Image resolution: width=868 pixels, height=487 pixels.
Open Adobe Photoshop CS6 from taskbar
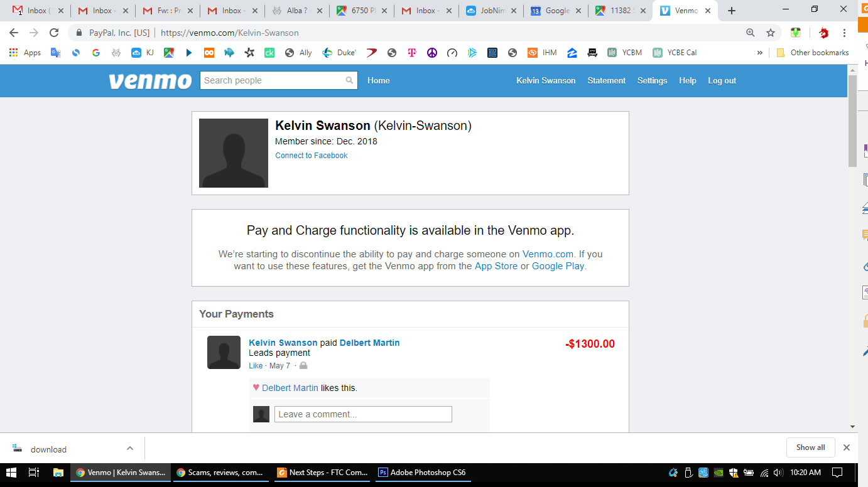pos(422,473)
